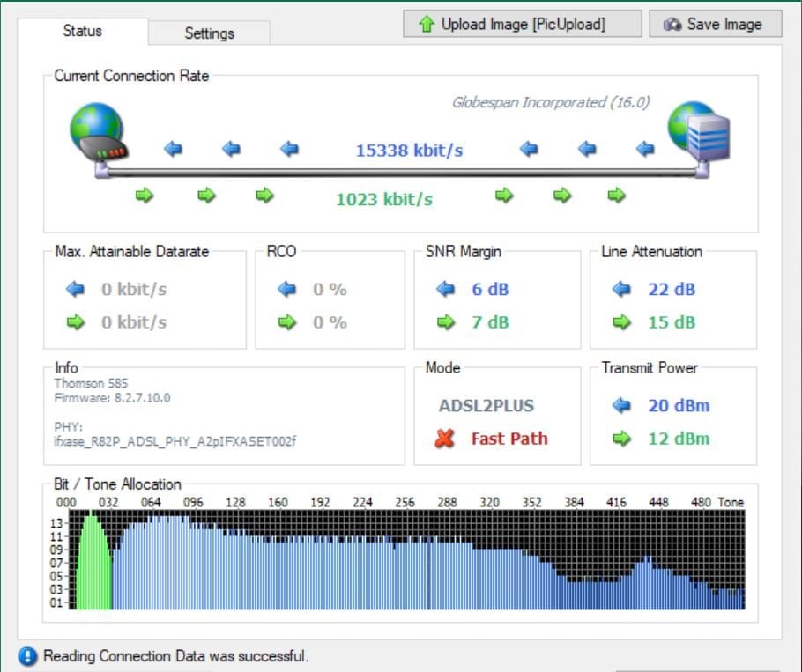Click the 7 dB SNR value
The height and width of the screenshot is (672, 802).
490,322
